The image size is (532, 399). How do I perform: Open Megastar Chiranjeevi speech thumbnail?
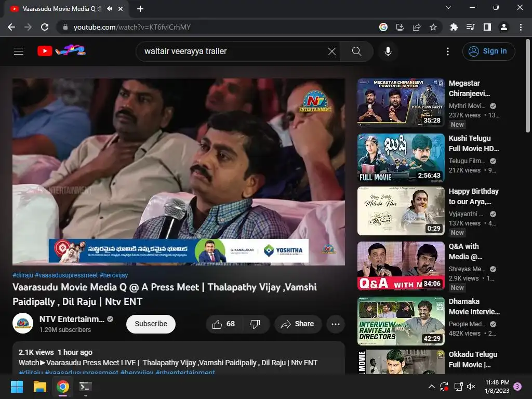pos(401,103)
